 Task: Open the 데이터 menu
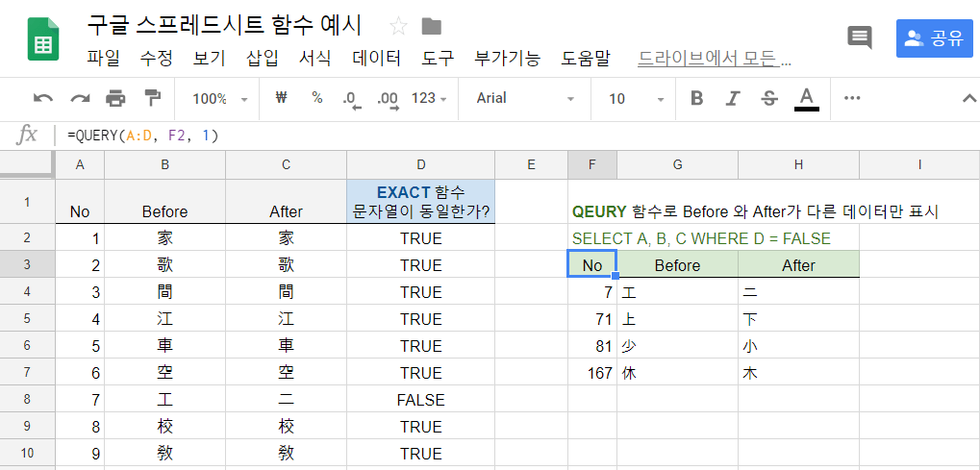(376, 58)
